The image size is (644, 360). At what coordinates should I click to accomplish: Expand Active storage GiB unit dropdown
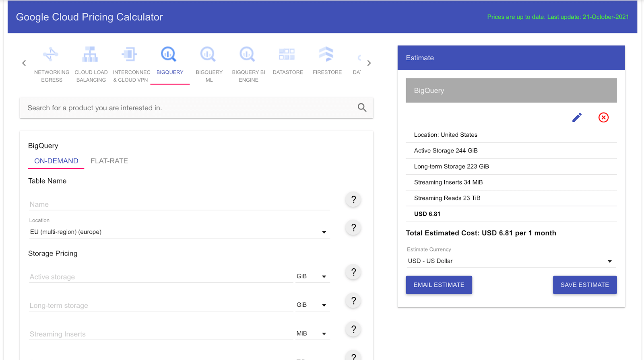(x=312, y=276)
